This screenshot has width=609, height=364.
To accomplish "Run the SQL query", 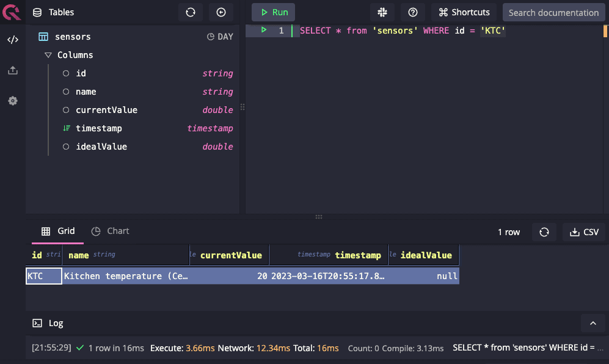I will [x=273, y=12].
